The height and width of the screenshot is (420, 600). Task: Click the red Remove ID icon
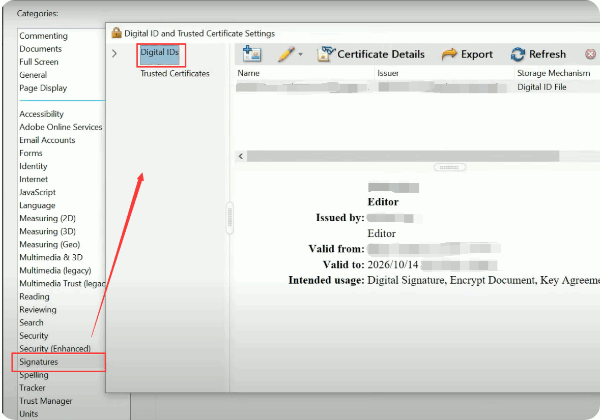[x=590, y=54]
